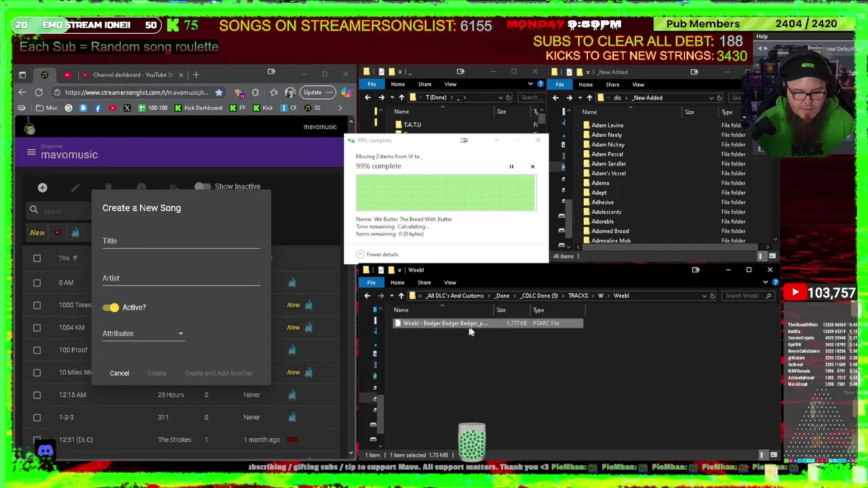Open recent locations dropdown in Weebl window

tap(391, 296)
